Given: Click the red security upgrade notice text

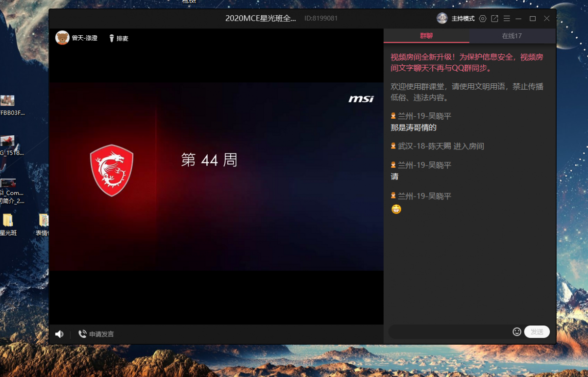Looking at the screenshot, I should click(x=467, y=63).
